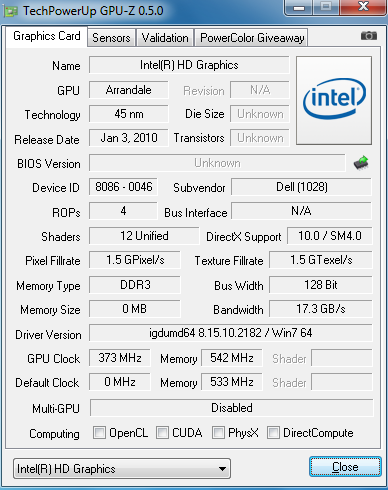Image resolution: width=388 pixels, height=490 pixels.
Task: Click the Device ID field 8086 - 0046
Action: point(123,187)
